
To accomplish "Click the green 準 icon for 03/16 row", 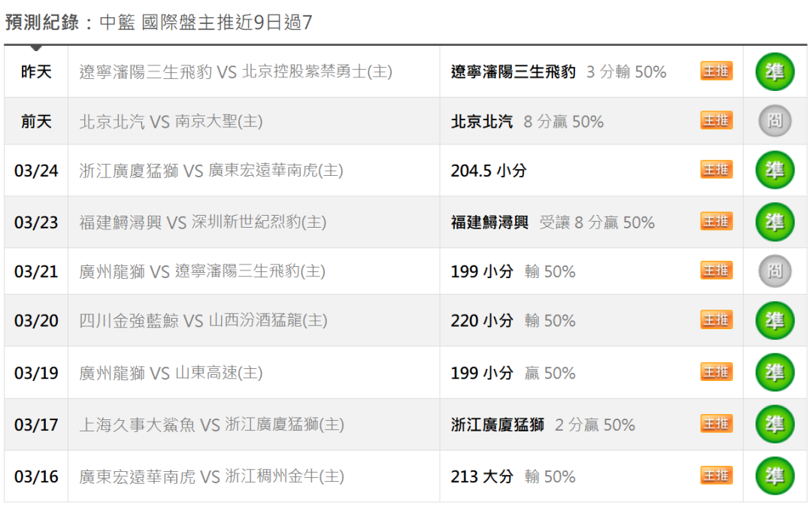I will [774, 476].
